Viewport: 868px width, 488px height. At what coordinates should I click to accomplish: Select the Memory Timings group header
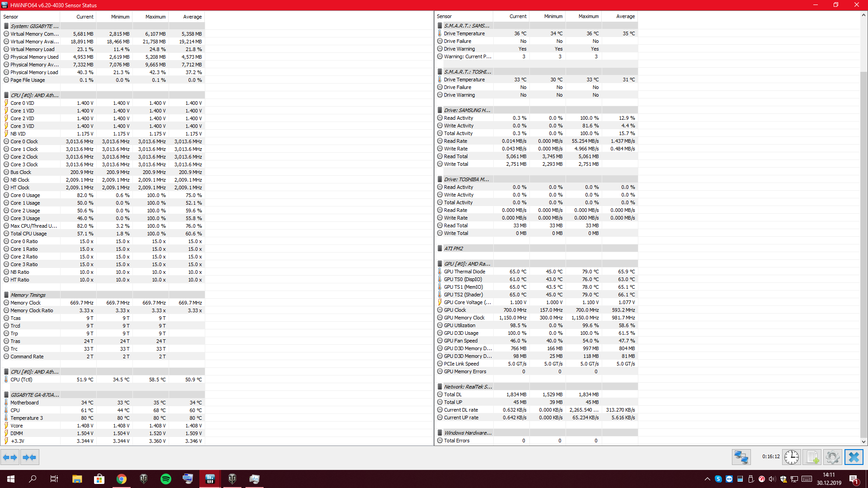point(28,295)
